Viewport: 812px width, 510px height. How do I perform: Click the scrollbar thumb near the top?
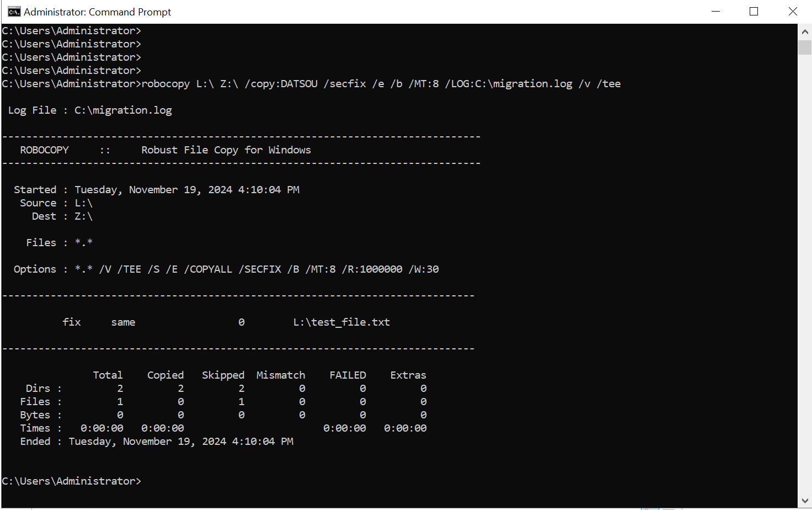tap(804, 47)
